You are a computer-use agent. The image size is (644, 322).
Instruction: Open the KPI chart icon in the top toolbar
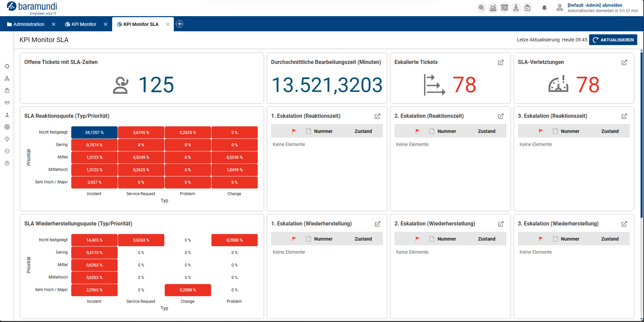coord(493,7)
